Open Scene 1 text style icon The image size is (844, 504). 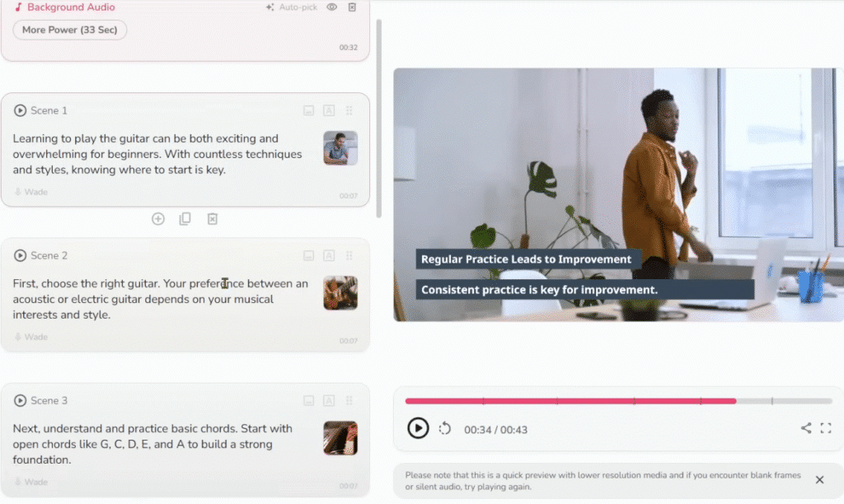(x=329, y=111)
